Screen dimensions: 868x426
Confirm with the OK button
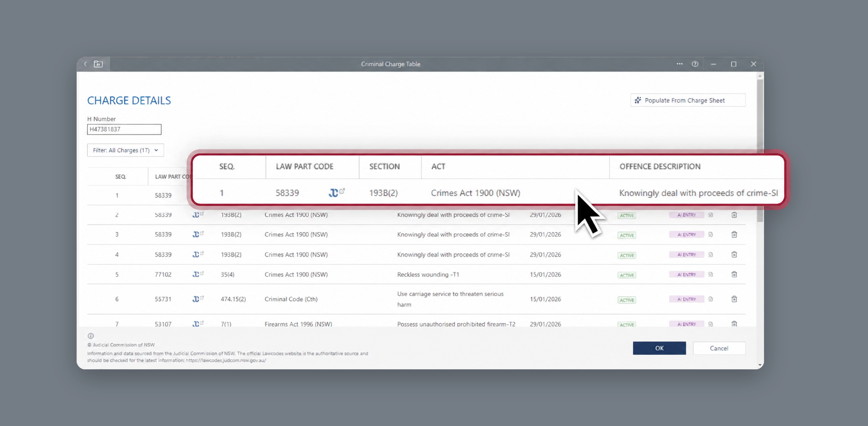click(x=659, y=348)
